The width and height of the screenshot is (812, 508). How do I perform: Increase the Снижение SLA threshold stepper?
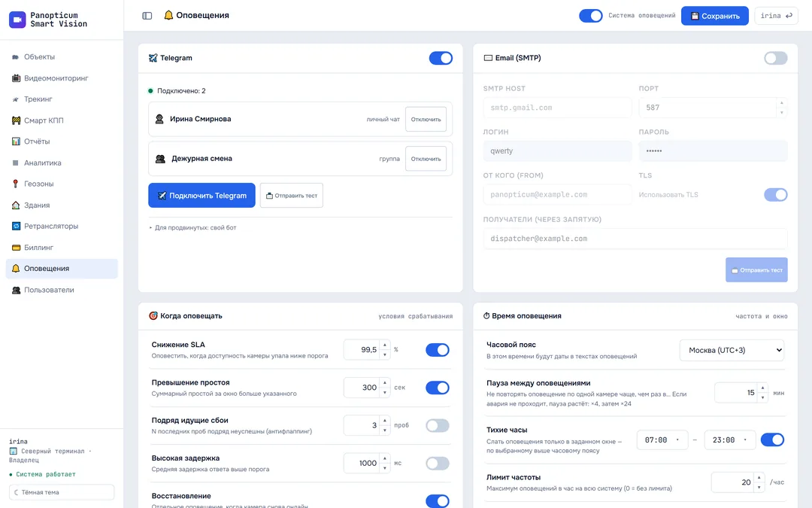385,345
